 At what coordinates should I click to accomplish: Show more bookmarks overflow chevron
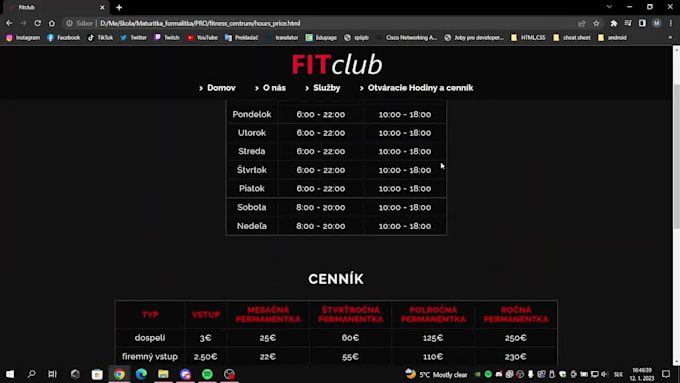pos(670,38)
